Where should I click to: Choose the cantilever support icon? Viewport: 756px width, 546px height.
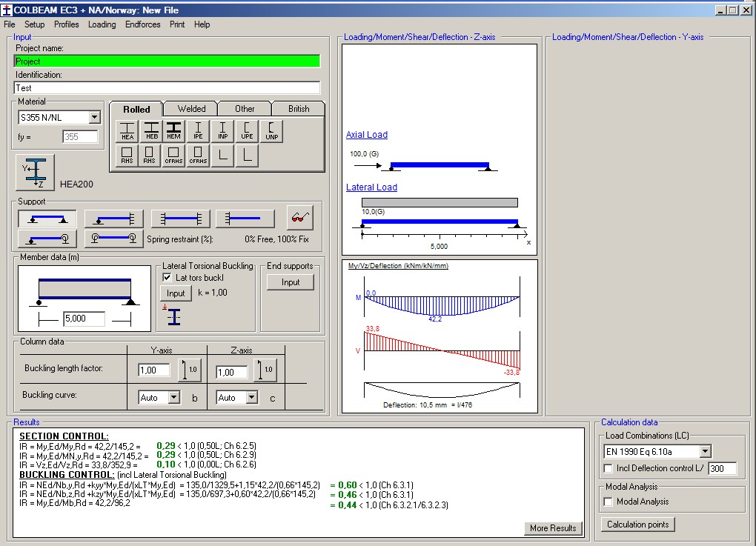[x=245, y=219]
